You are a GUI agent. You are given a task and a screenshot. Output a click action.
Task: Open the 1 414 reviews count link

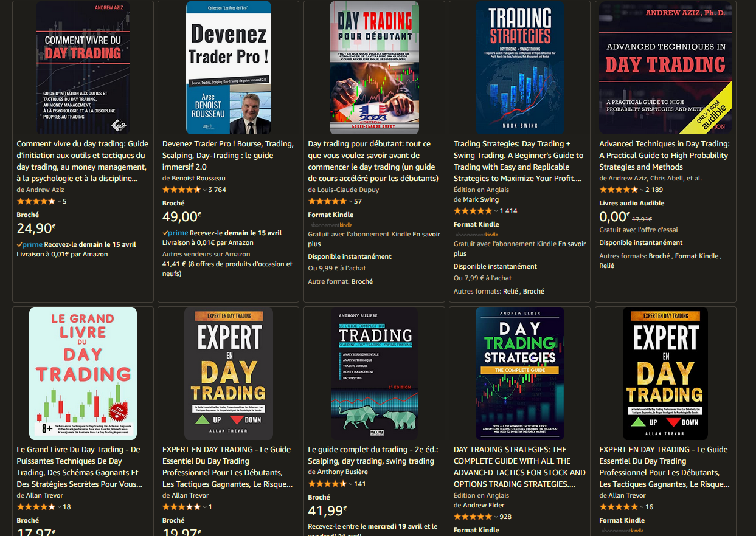tap(508, 211)
